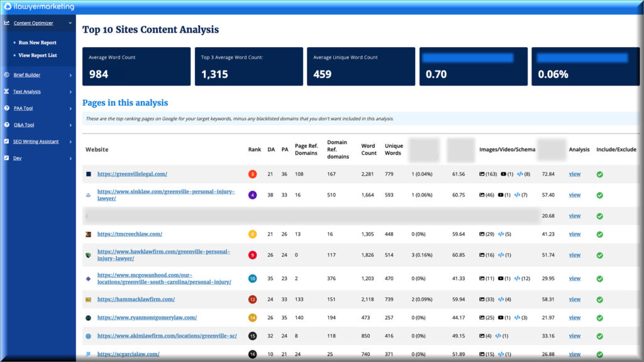Click rank 3 badge for greenvillelegal.com
The height and width of the screenshot is (362, 644).
253,174
